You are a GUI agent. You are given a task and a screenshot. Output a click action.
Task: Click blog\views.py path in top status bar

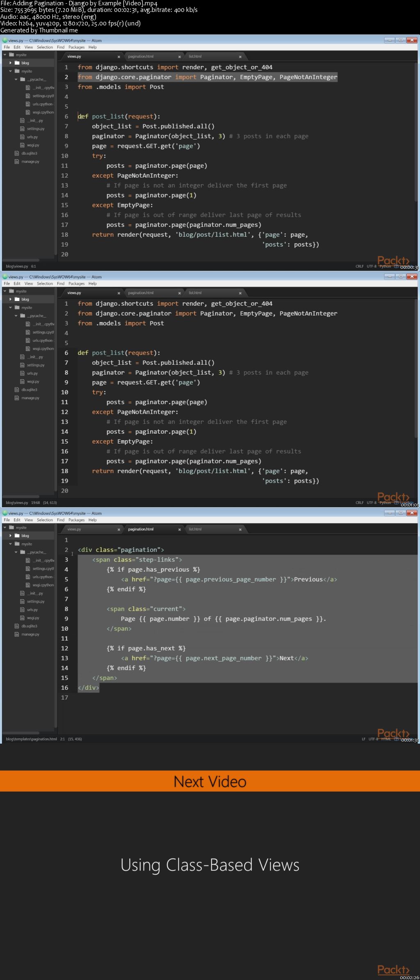(17, 266)
